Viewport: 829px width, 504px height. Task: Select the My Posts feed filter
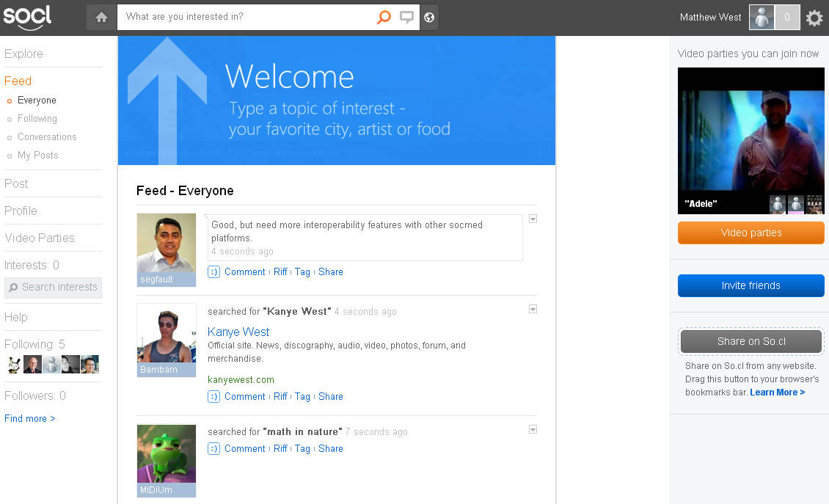(38, 156)
